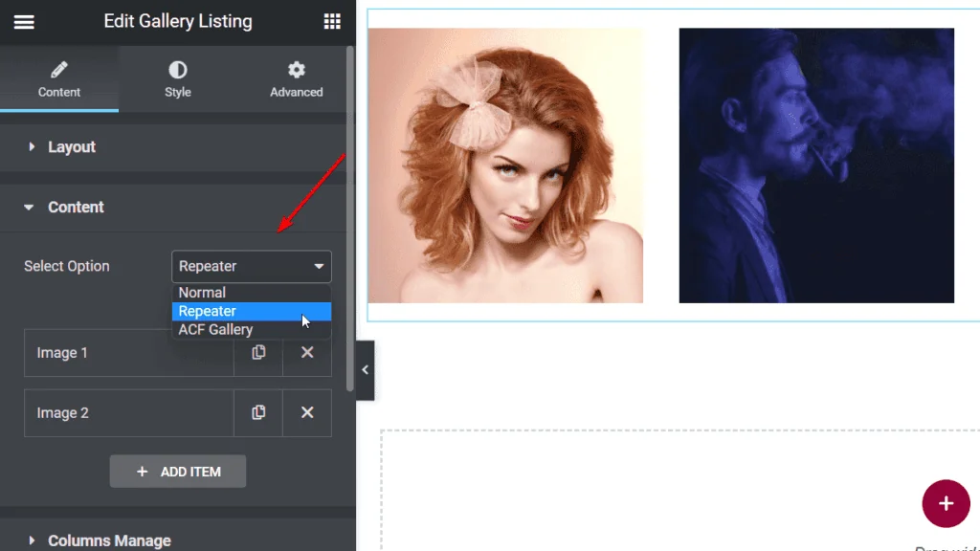Select the ACF Gallery option

(x=215, y=329)
